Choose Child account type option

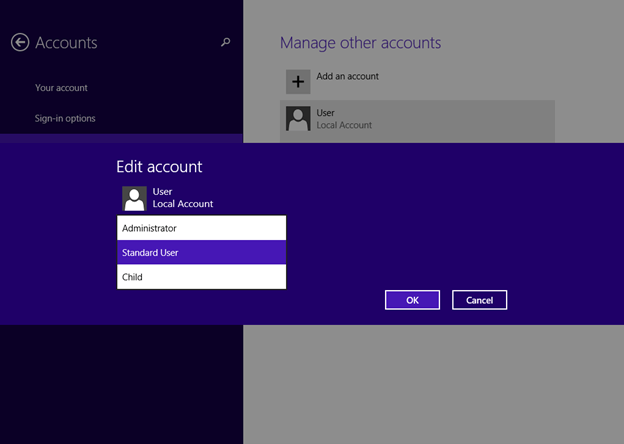pos(201,277)
